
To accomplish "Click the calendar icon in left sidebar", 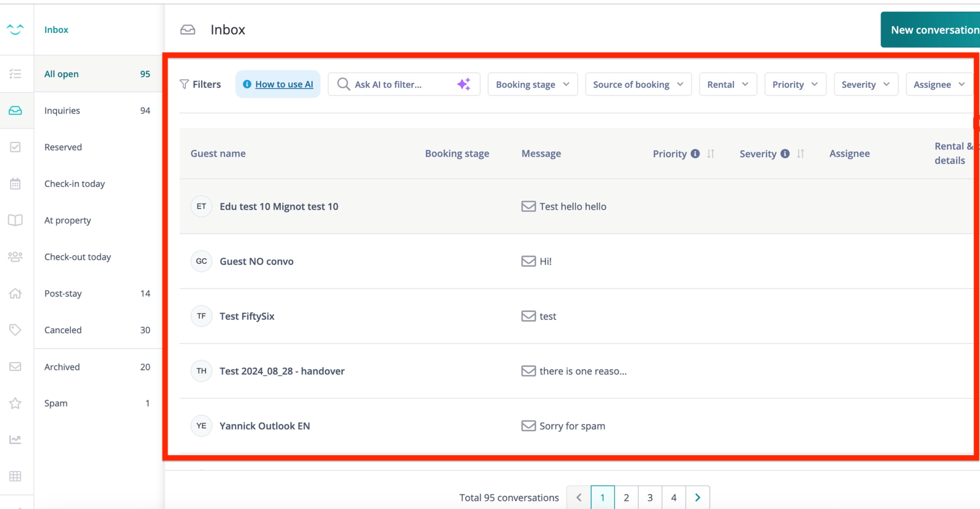I will coord(15,184).
